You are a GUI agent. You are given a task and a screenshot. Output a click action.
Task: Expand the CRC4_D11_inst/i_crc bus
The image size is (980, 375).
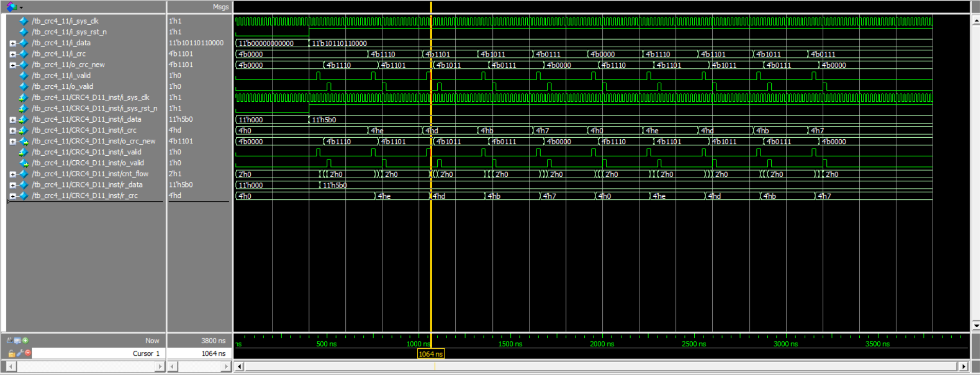(x=12, y=130)
